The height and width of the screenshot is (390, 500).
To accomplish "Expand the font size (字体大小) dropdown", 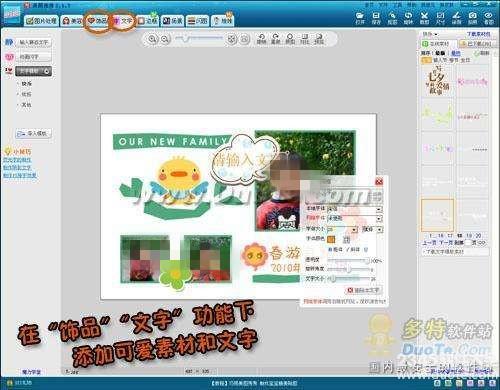I will (342, 229).
